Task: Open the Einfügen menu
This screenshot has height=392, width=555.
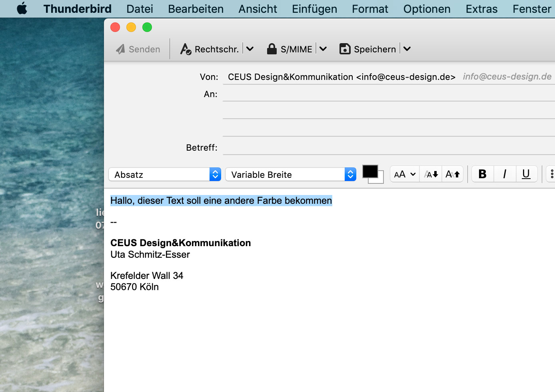Action: pos(314,9)
